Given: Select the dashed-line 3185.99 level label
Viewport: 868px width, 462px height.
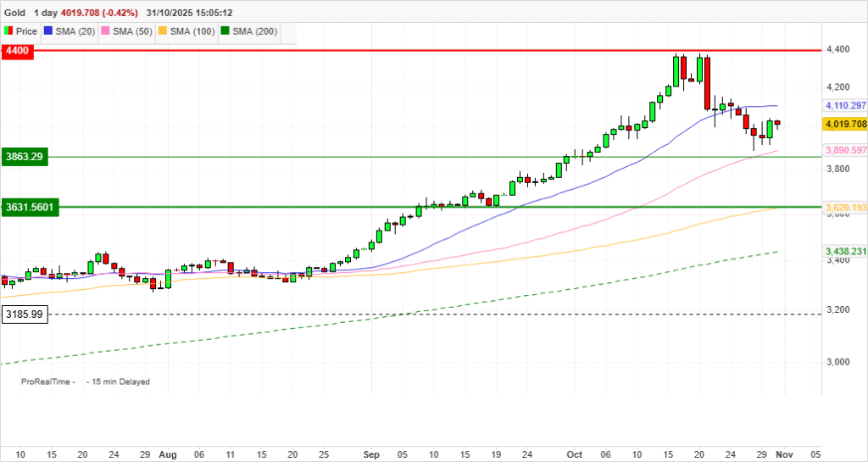Looking at the screenshot, I should (24, 314).
